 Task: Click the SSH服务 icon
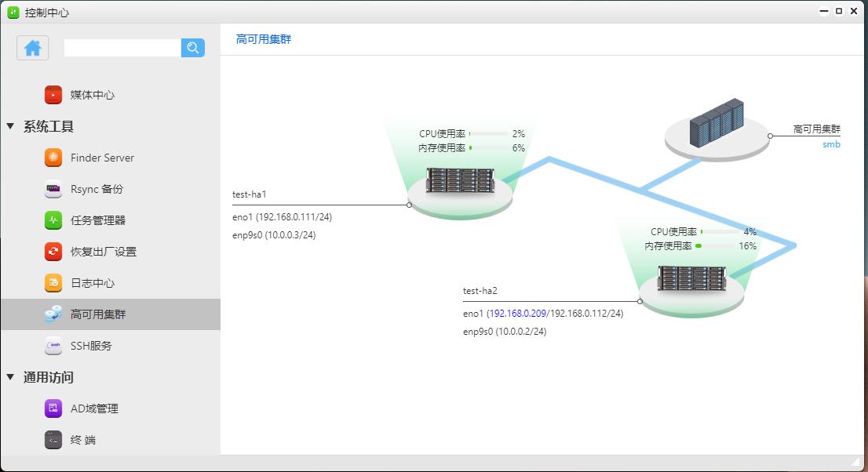coord(53,346)
